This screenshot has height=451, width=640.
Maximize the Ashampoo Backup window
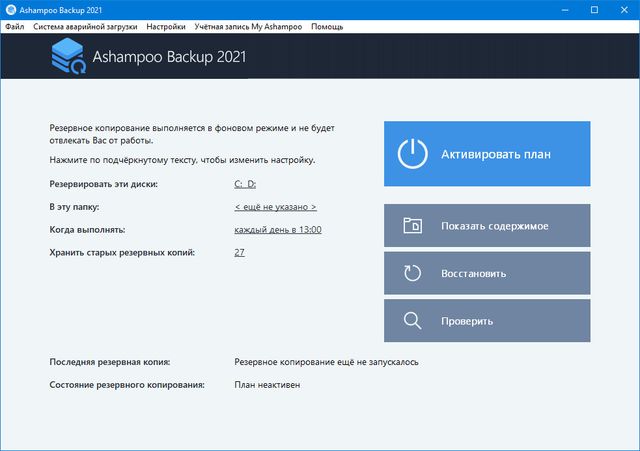[x=594, y=9]
